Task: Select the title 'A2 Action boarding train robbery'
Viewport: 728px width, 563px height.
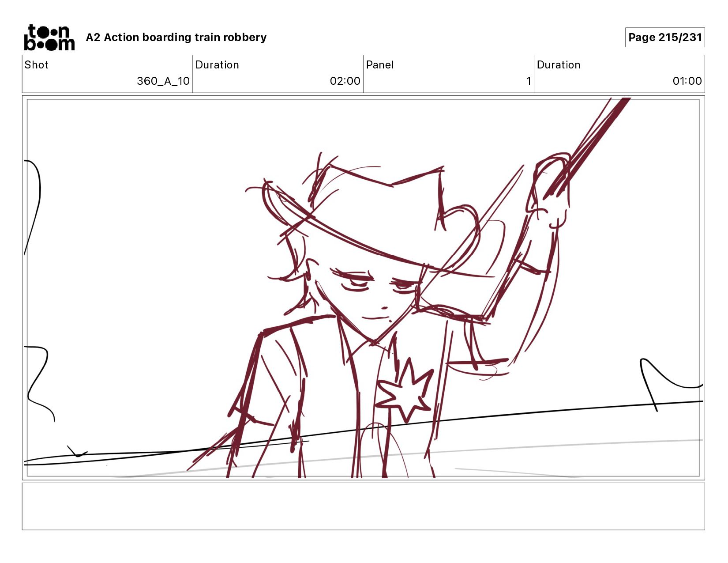Action: coord(176,38)
